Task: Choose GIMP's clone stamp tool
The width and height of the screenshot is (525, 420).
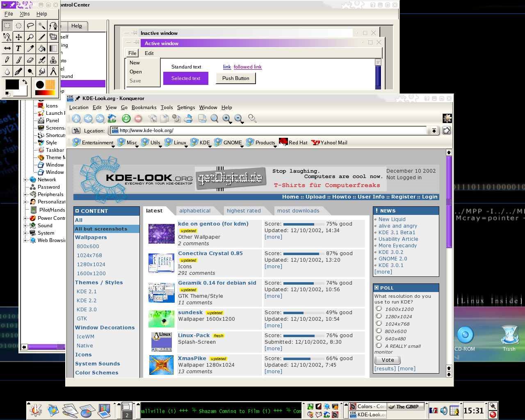Action: [53, 60]
